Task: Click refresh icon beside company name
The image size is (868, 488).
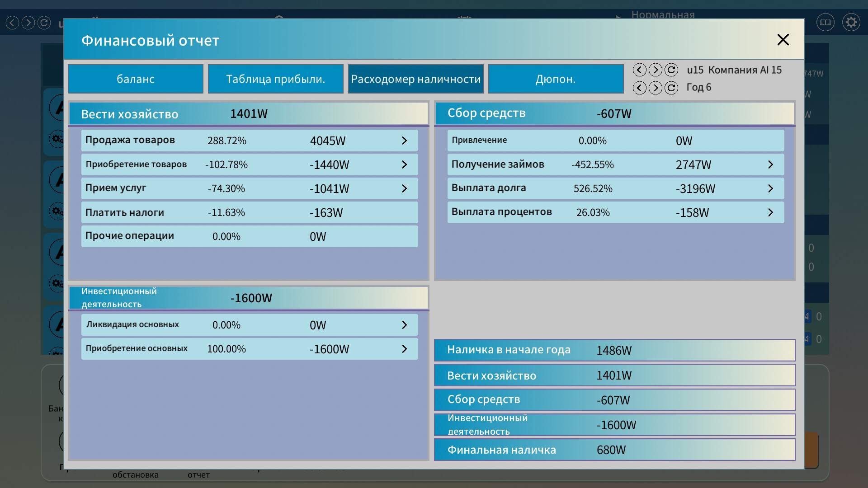Action: tap(671, 70)
